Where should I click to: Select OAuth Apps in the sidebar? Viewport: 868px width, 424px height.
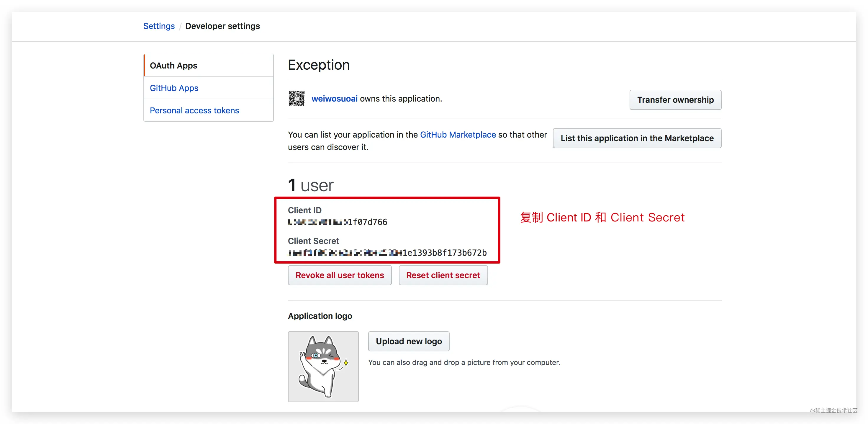209,66
